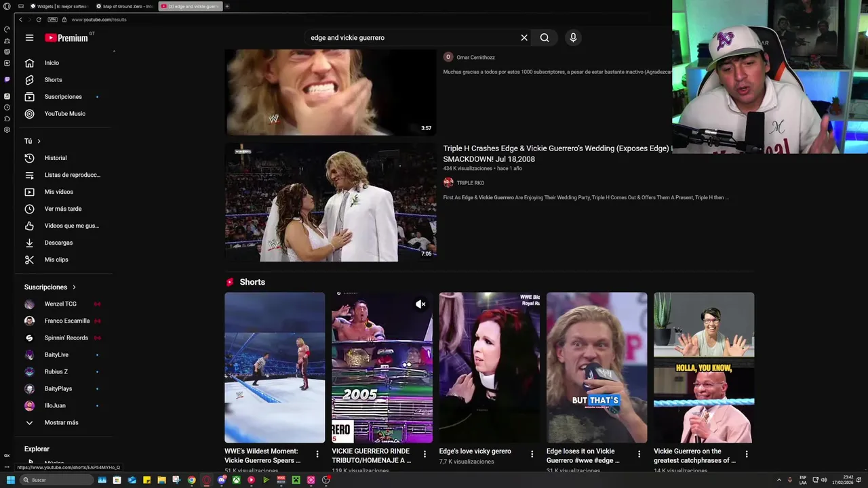The width and height of the screenshot is (868, 488).
Task: Open TRIPLE RKO channel link
Action: click(470, 183)
